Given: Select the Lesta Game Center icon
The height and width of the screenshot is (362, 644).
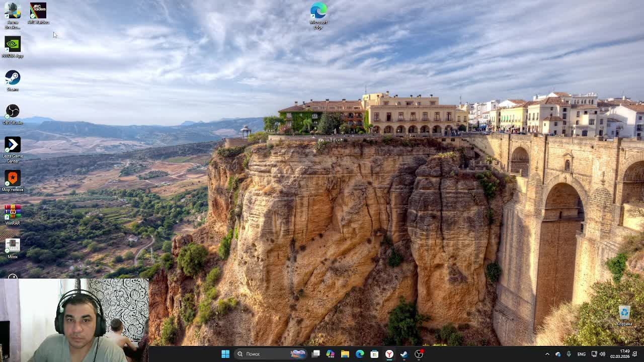Looking at the screenshot, I should click(13, 150).
